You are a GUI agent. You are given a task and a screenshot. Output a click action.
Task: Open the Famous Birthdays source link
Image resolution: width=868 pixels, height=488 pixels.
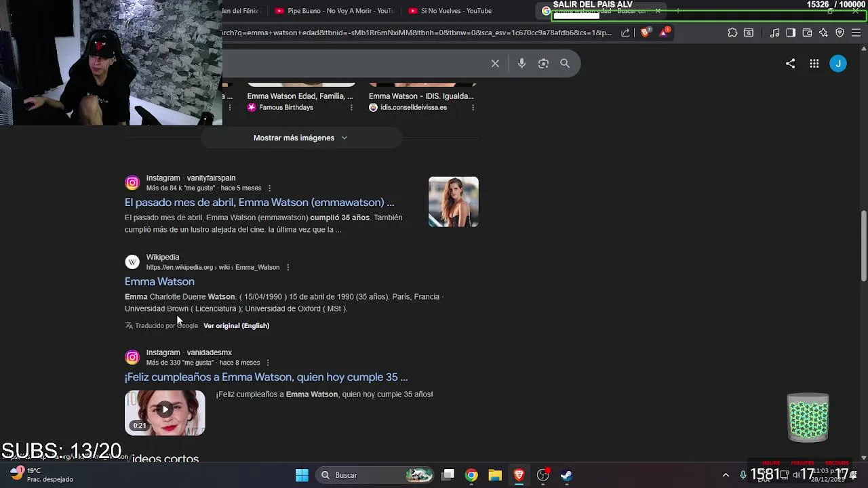(280, 107)
